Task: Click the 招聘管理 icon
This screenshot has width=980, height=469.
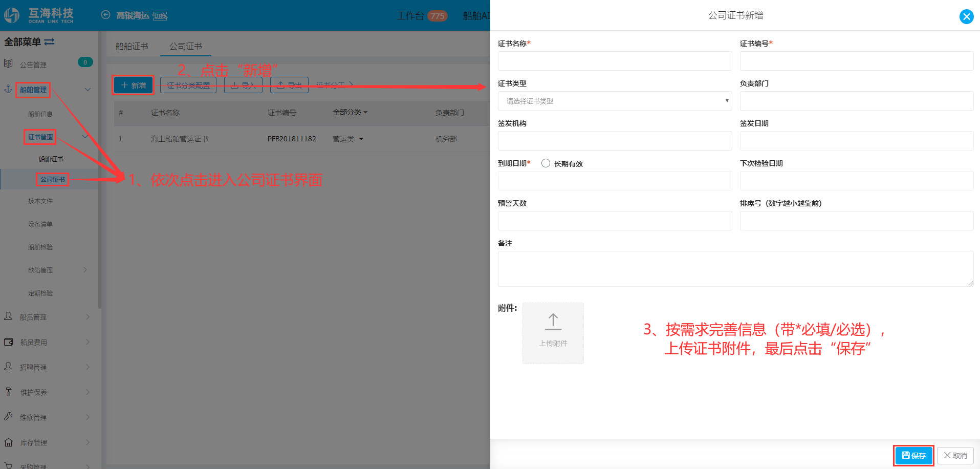Action: tap(8, 367)
